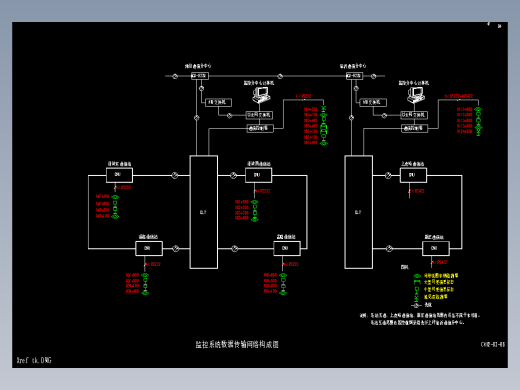The width and height of the screenshot is (520, 390).
Task: Select Ethernet switch box under the left computer
Action: point(259,115)
